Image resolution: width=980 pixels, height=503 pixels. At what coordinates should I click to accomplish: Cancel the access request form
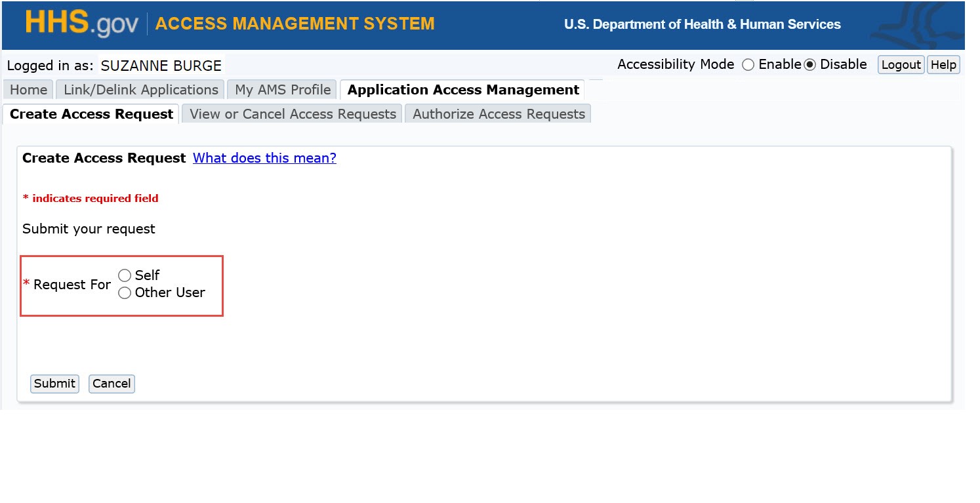pyautogui.click(x=112, y=384)
